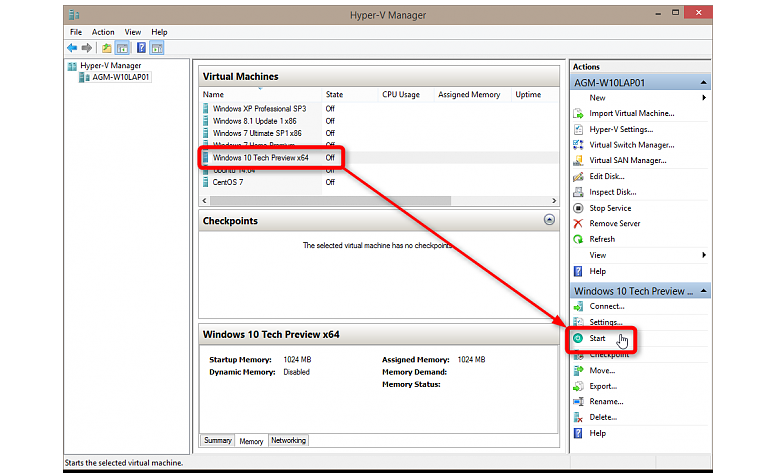Open the File menu
The height and width of the screenshot is (473, 774).
(76, 32)
